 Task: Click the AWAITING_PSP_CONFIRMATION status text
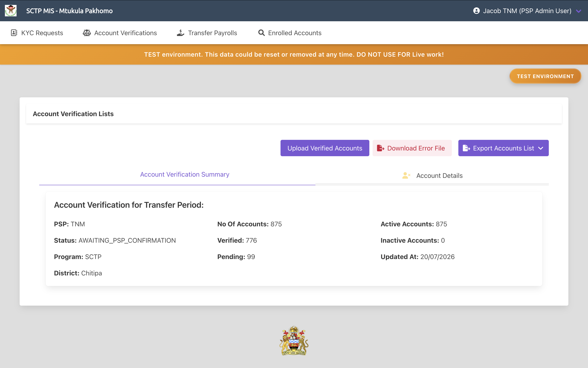[x=127, y=240]
